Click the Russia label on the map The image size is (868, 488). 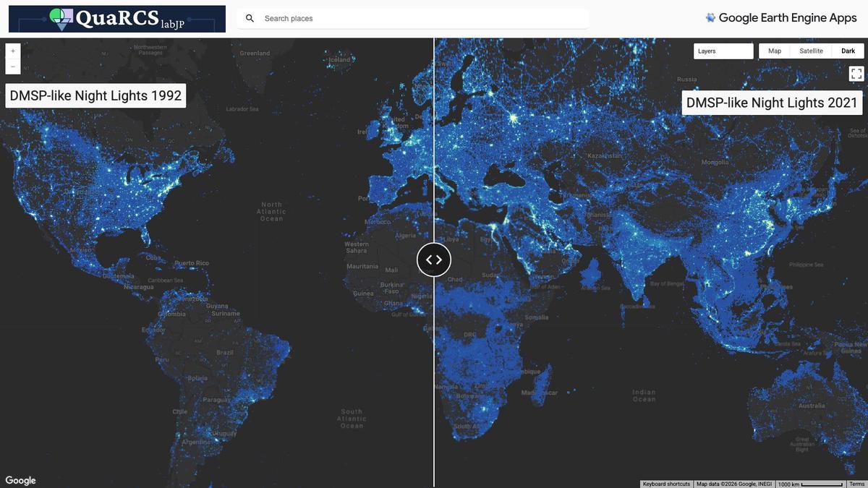[687, 79]
